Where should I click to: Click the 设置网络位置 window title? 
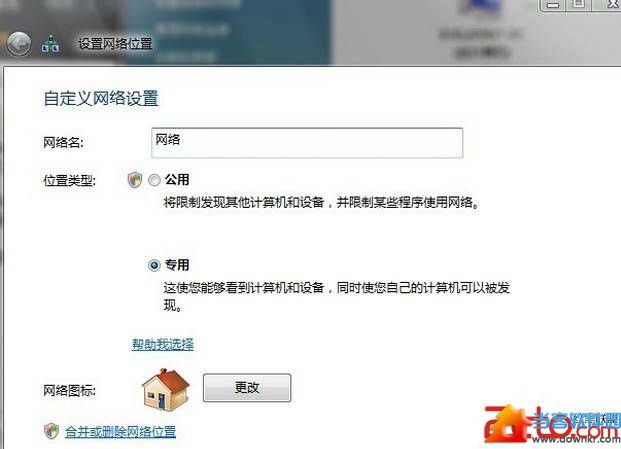coord(115,44)
